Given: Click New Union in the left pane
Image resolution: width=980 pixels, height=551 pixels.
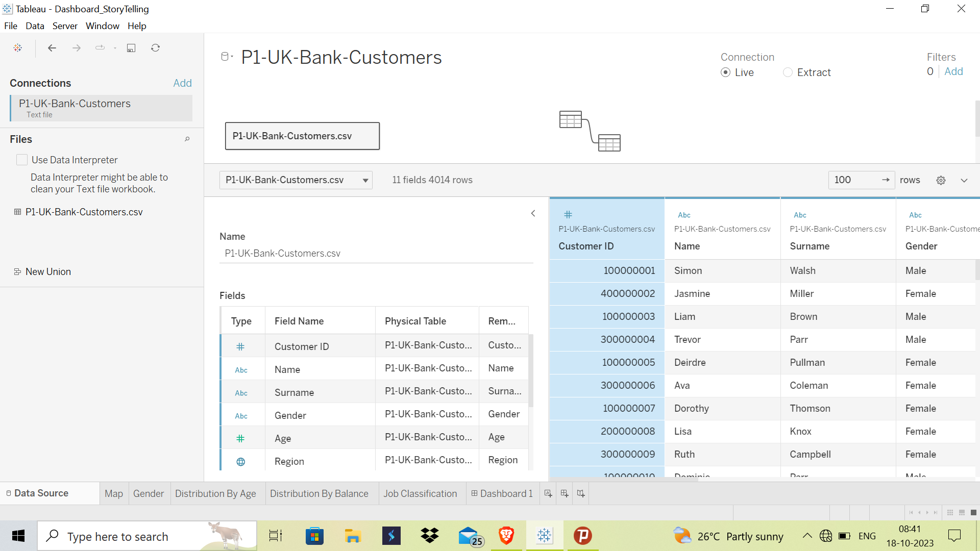Looking at the screenshot, I should point(48,271).
